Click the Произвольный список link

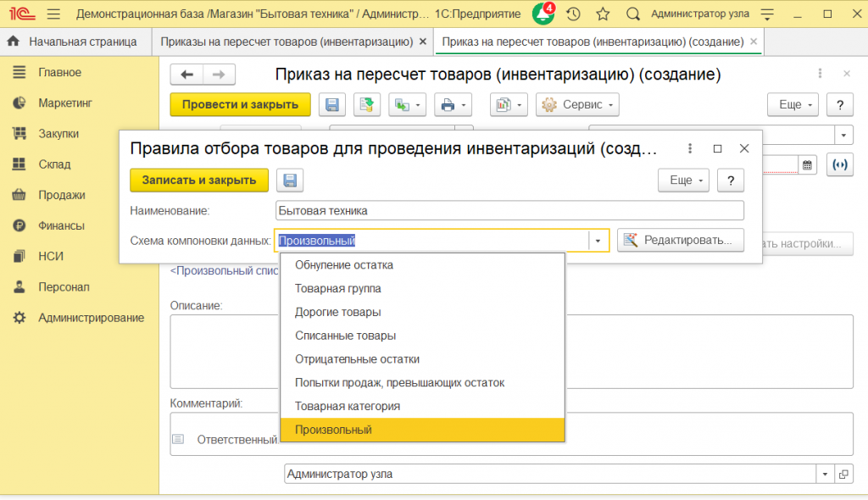pos(224,271)
